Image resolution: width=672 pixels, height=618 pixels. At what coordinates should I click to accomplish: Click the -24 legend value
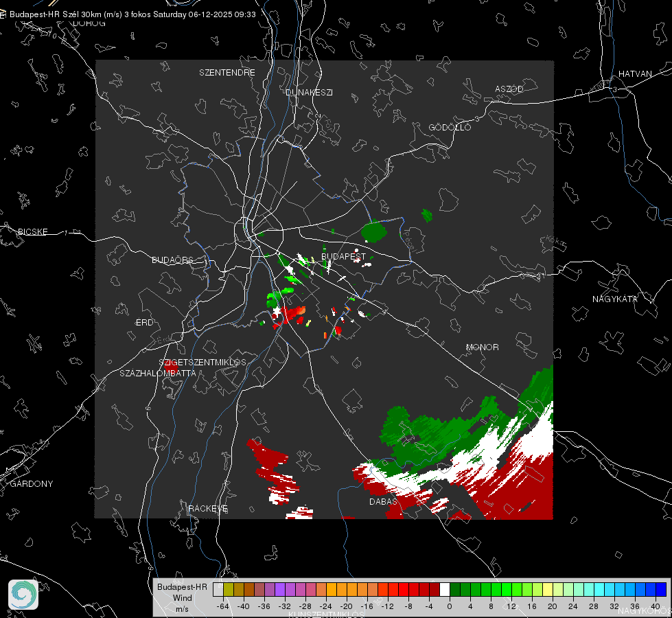(x=326, y=606)
